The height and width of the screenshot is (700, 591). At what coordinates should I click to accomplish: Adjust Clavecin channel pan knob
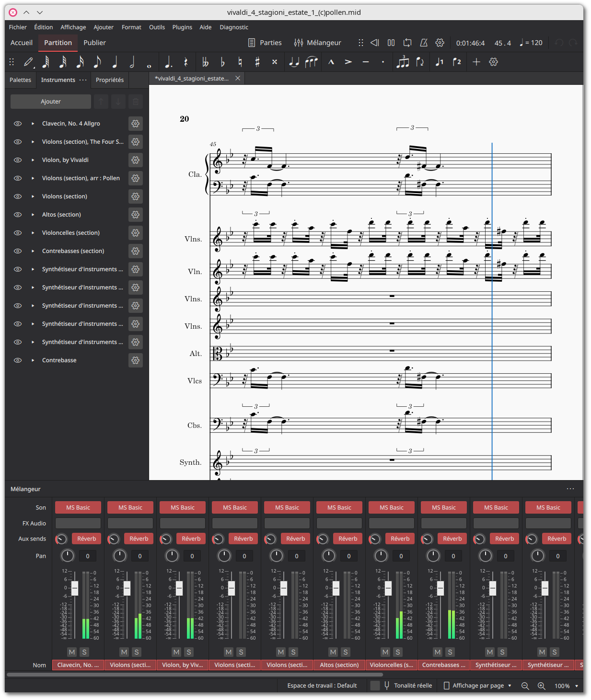(x=68, y=556)
